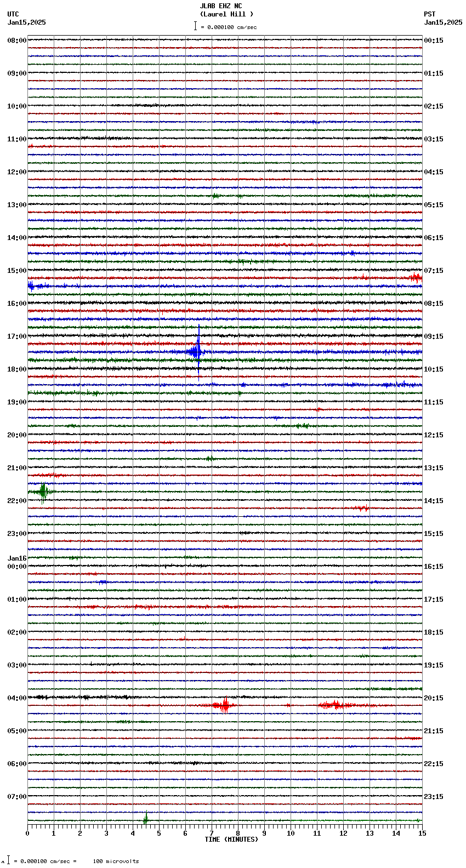
Task: Click the red event burst at 7.5 minutes in 04:15 trace
Action: point(224,705)
